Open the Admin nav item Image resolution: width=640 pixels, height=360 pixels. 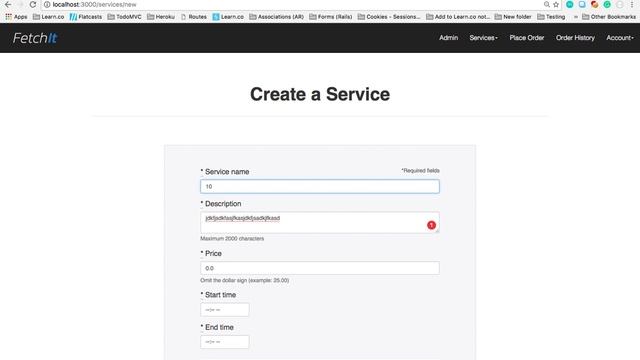(449, 38)
